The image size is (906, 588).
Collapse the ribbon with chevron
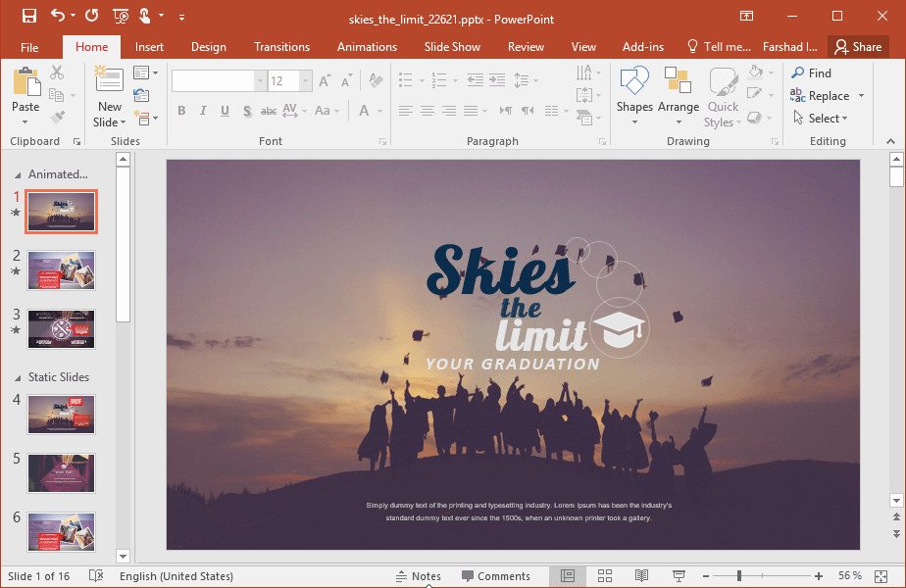pos(890,141)
